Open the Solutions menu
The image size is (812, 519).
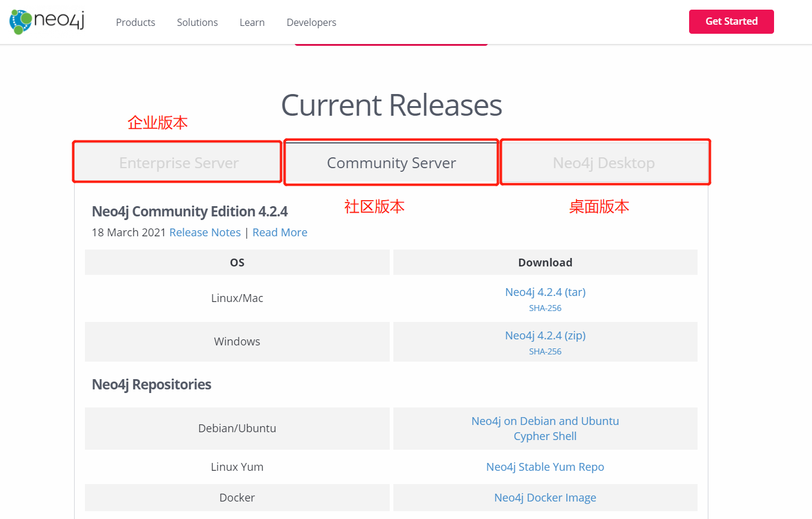point(198,22)
